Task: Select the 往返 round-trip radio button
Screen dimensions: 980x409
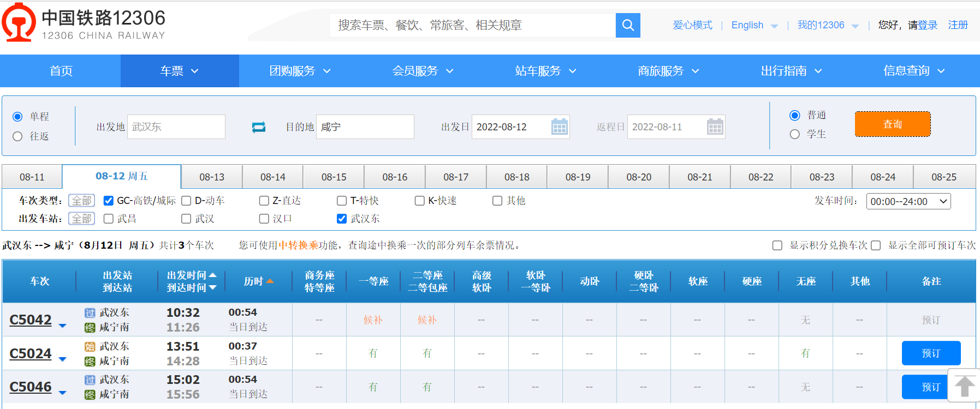Action: pos(17,136)
